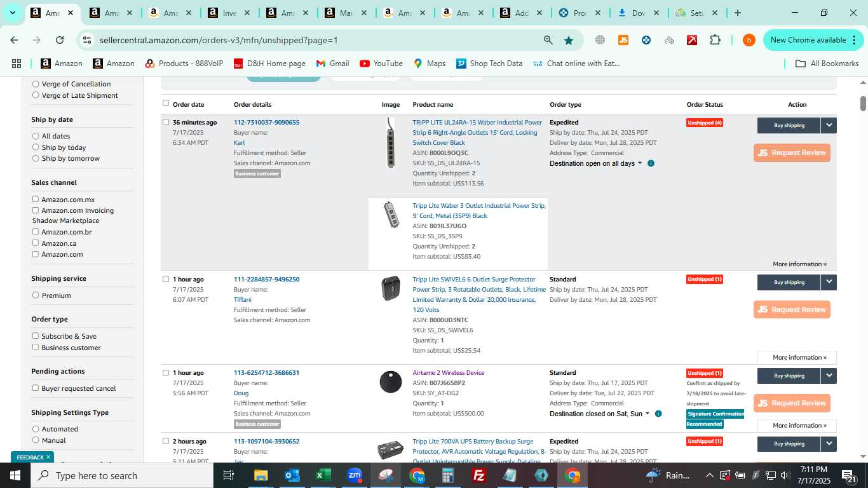Open Calculator from the taskbar
Image resolution: width=868 pixels, height=488 pixels.
448,475
